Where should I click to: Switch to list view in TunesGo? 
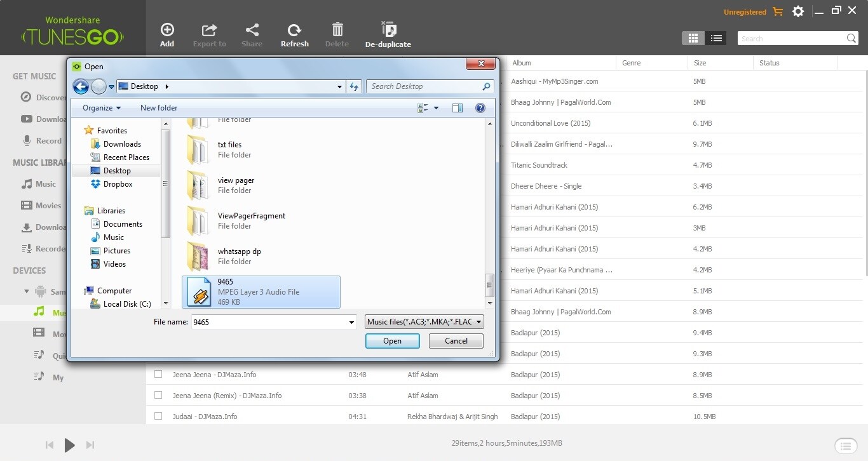click(x=716, y=38)
